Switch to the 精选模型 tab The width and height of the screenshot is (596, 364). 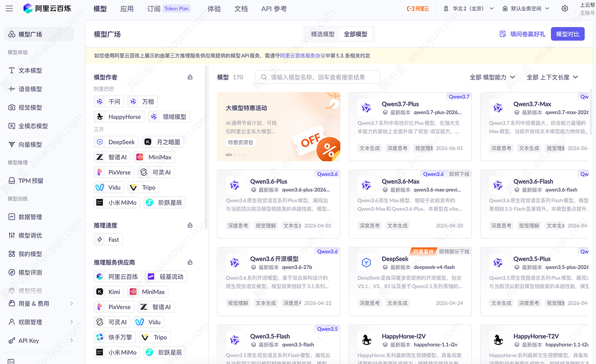coord(323,34)
